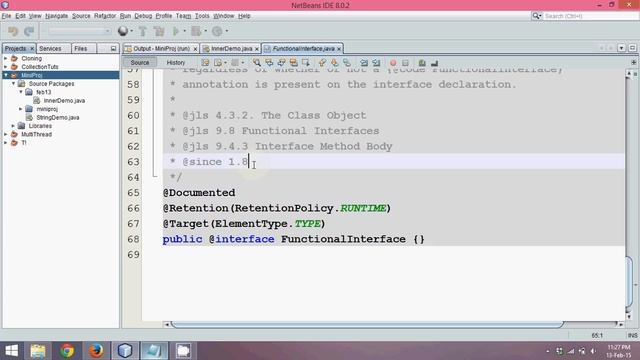Open the Debug menu
This screenshot has width=640, height=360.
143,16
